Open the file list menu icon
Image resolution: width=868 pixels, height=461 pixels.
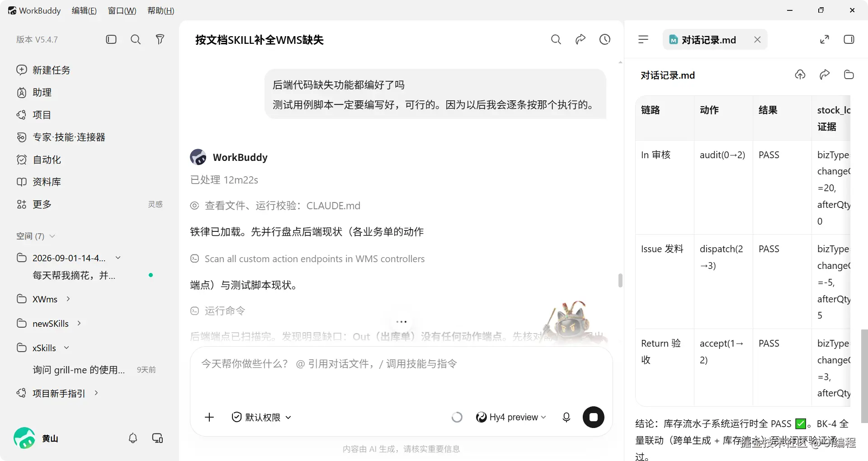tap(643, 40)
